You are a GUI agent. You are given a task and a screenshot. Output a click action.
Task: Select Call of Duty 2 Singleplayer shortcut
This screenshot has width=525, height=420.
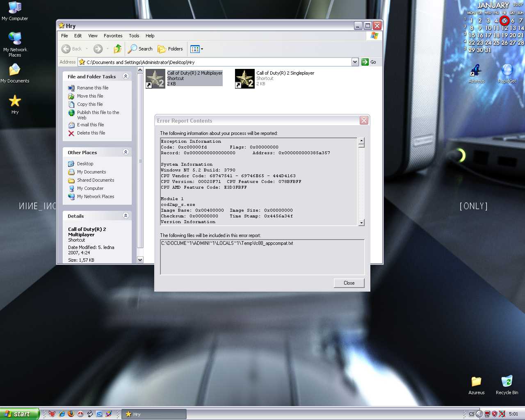pyautogui.click(x=245, y=78)
